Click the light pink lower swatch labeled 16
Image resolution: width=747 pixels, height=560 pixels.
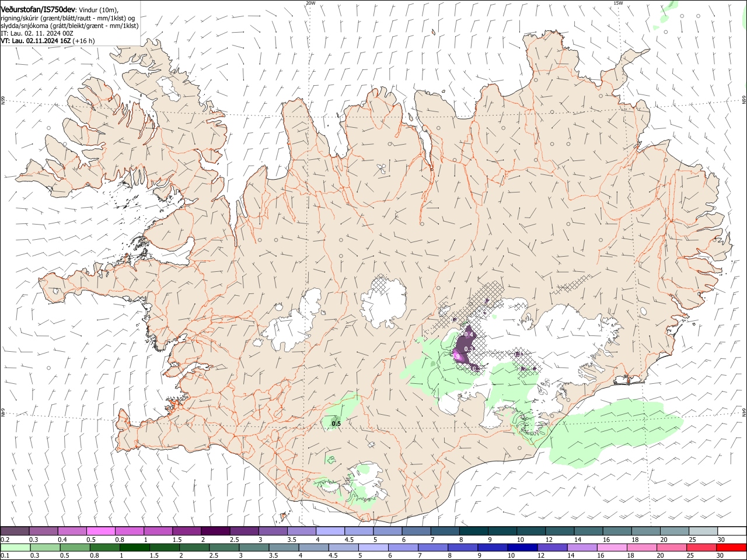pyautogui.click(x=612, y=547)
